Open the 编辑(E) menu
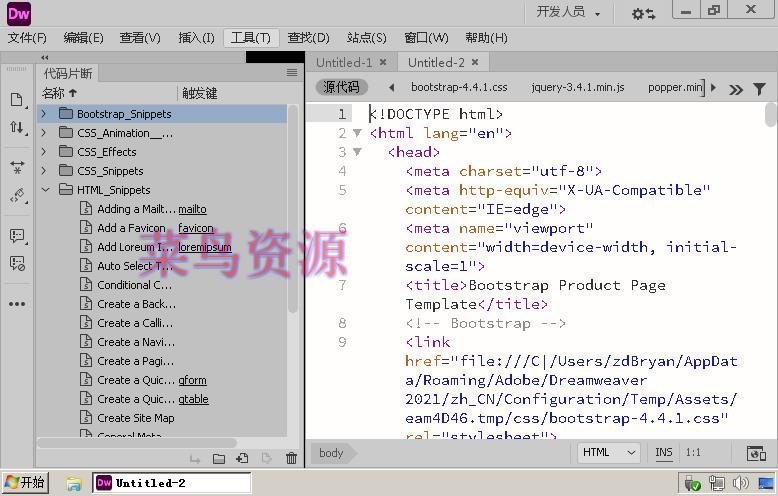 click(x=83, y=38)
